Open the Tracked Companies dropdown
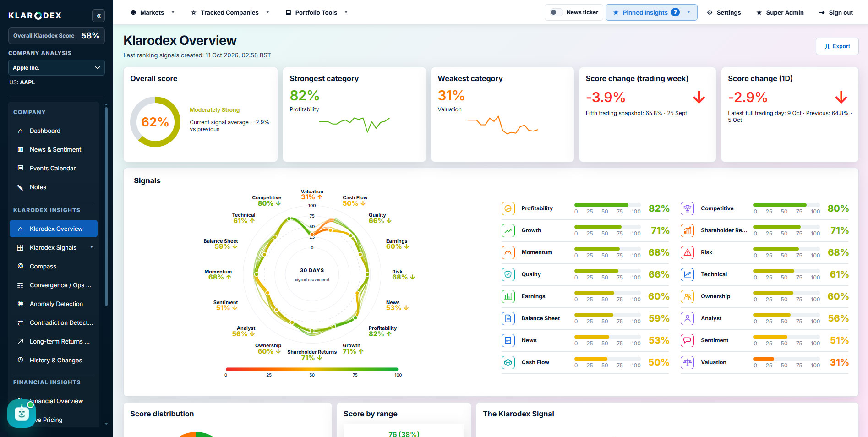Screen dimensions: 868x437 coord(230,12)
